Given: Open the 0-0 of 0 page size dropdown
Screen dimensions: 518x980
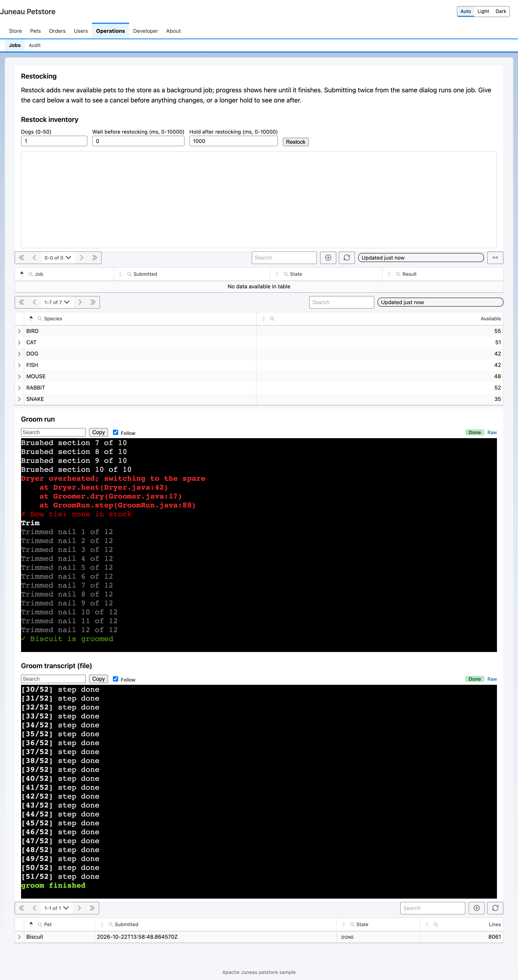Looking at the screenshot, I should [58, 258].
